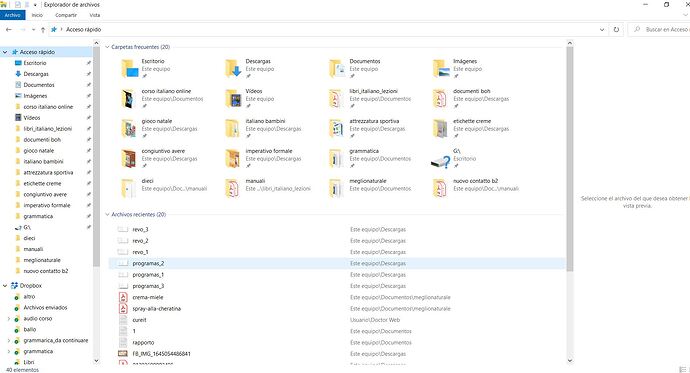Open the Descargas folder icon in frequent folders

click(234, 69)
